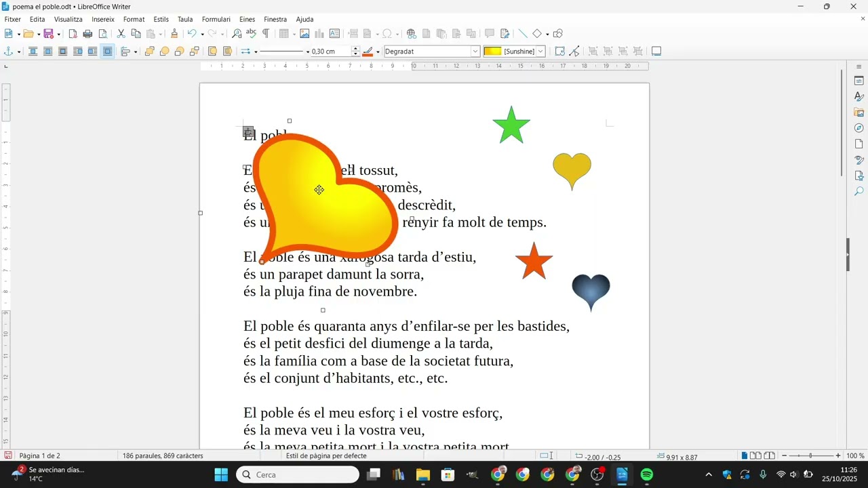Viewport: 868px width, 488px height.
Task: Insert a comment
Action: [x=490, y=34]
